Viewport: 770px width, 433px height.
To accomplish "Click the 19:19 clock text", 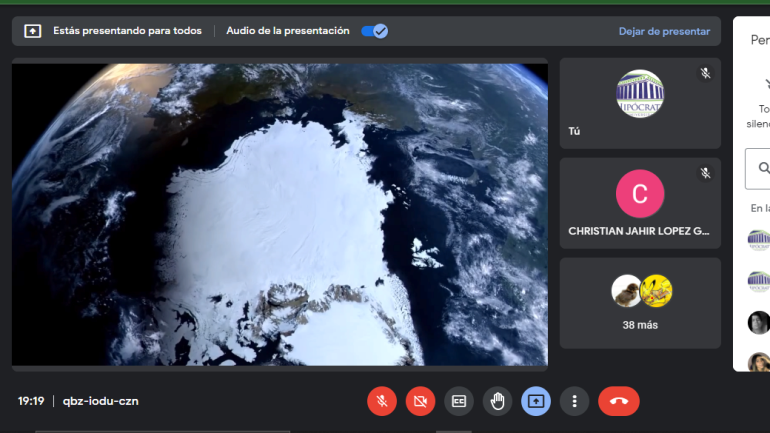I will pyautogui.click(x=31, y=401).
